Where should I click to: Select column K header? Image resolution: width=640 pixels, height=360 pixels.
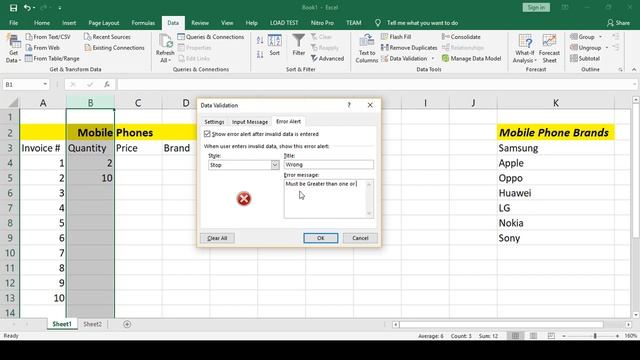click(556, 103)
